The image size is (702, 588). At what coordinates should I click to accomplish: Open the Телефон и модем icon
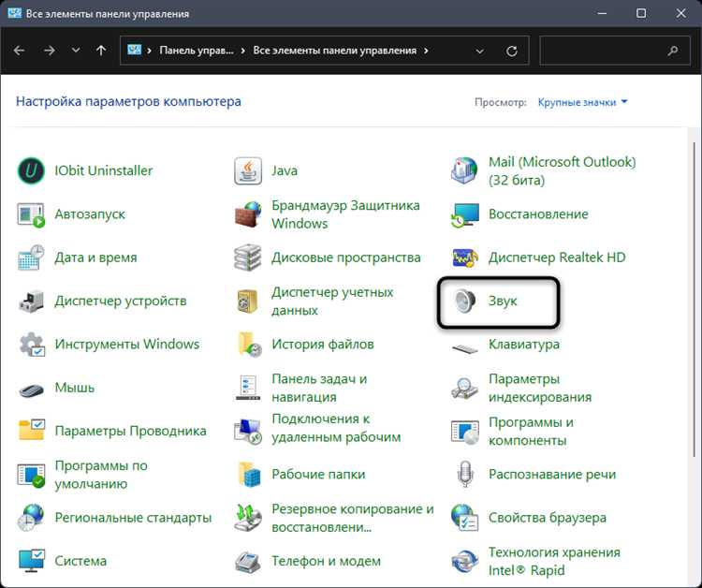248,562
